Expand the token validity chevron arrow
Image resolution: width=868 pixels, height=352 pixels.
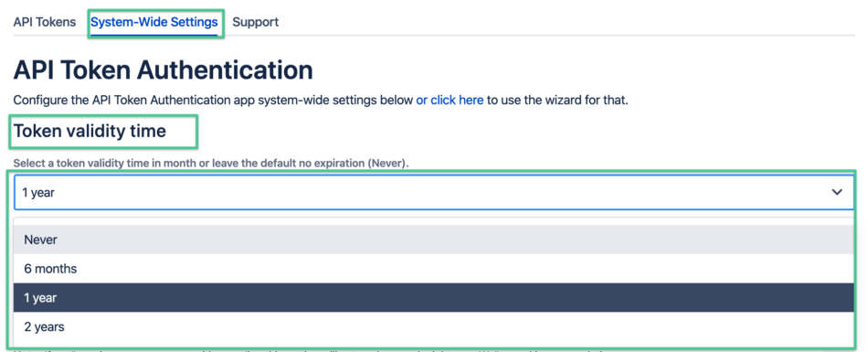pyautogui.click(x=836, y=192)
